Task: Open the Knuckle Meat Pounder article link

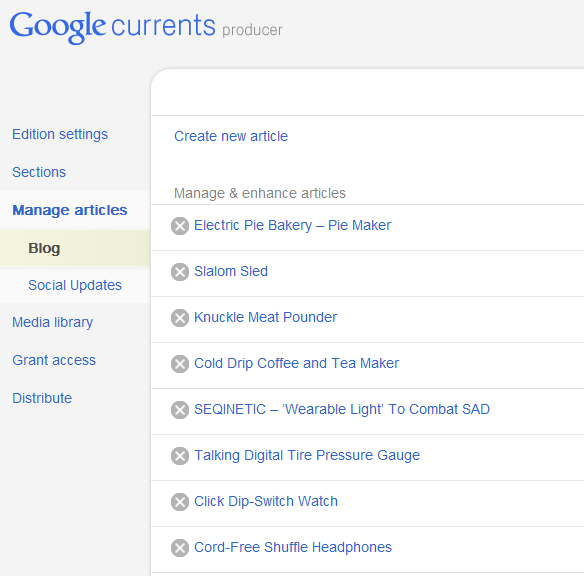Action: click(x=266, y=317)
